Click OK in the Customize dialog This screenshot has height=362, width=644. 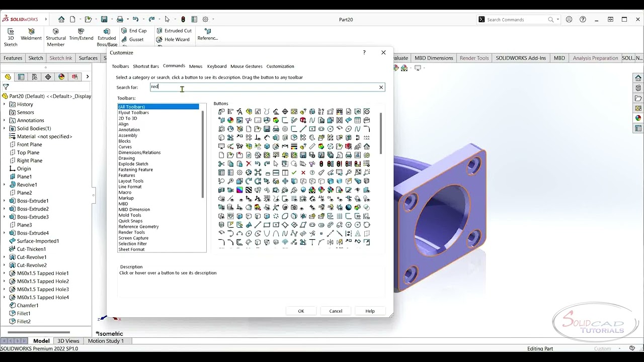(301, 311)
